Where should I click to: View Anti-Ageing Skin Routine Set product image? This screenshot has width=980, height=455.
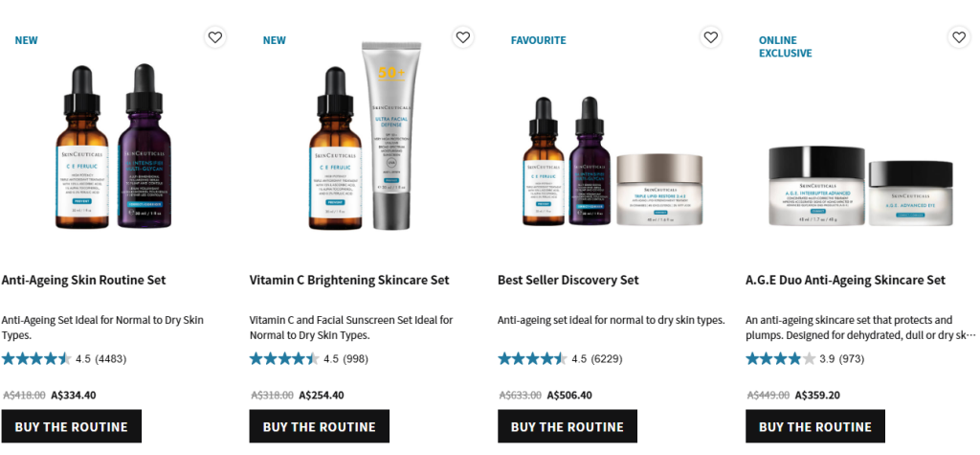point(116,148)
